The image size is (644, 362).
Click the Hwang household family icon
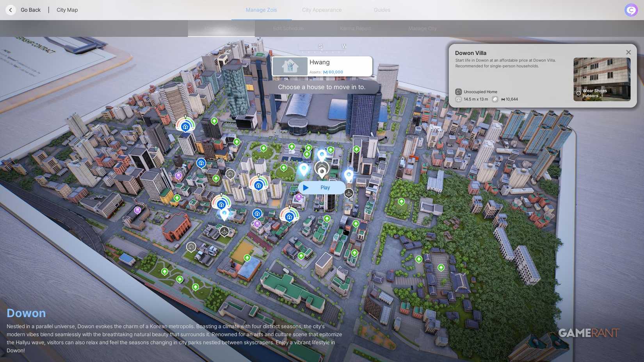(290, 66)
